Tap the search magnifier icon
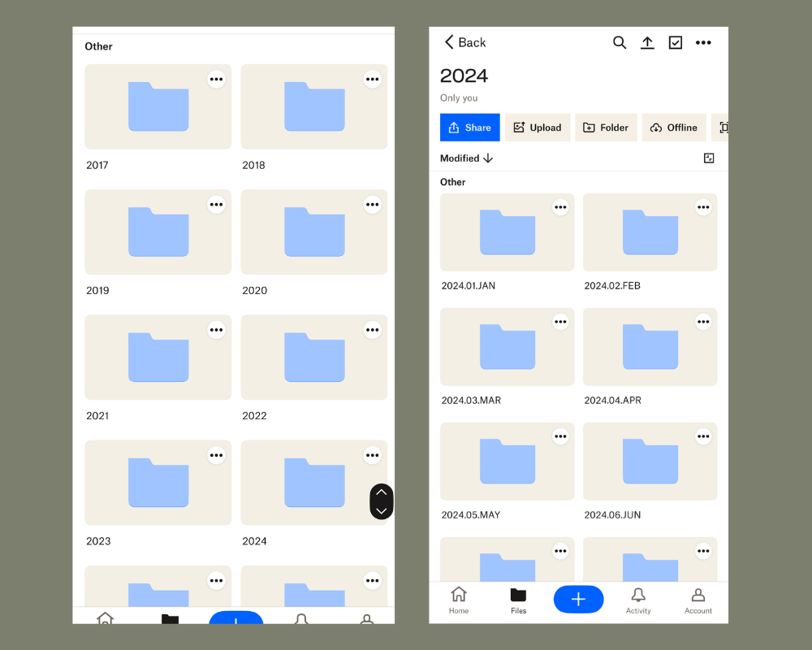Viewport: 812px width, 650px height. 620,43
